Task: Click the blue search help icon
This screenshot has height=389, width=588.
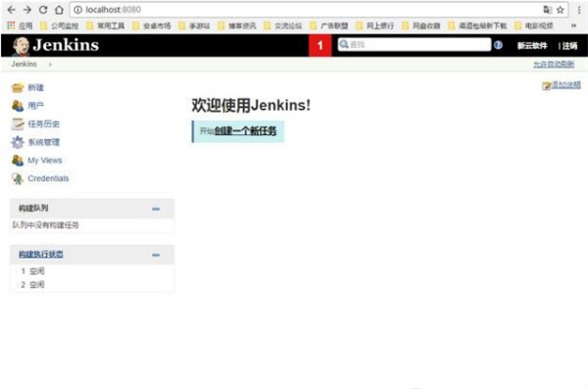Action: 498,45
